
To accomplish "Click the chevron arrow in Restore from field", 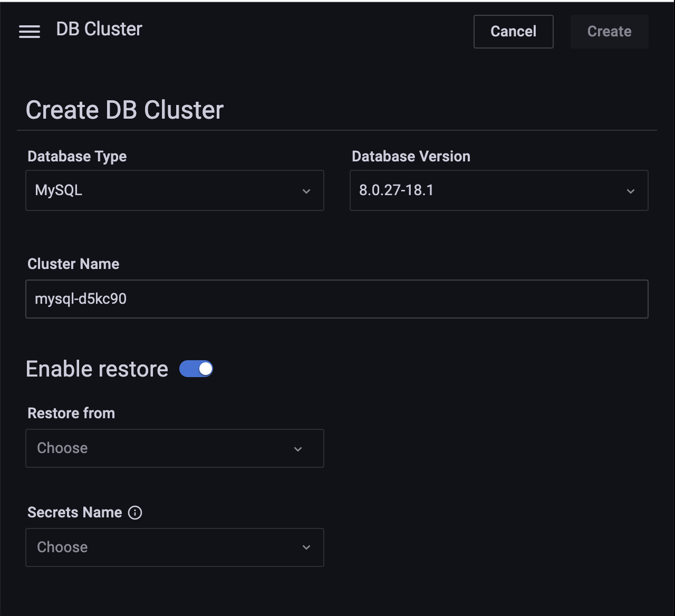I will [298, 449].
